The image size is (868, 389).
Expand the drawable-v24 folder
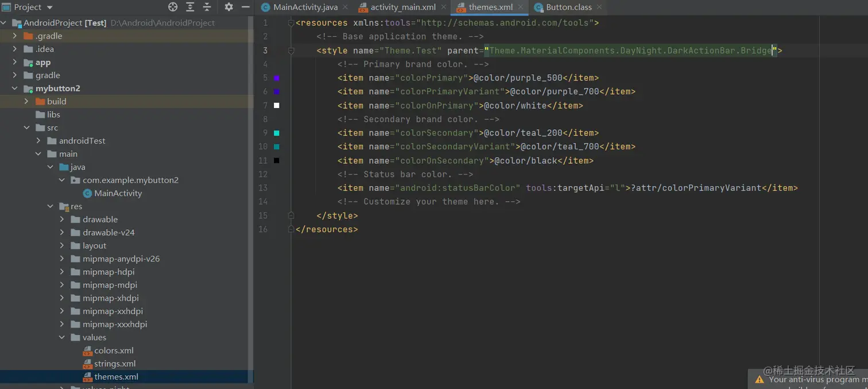coord(62,233)
